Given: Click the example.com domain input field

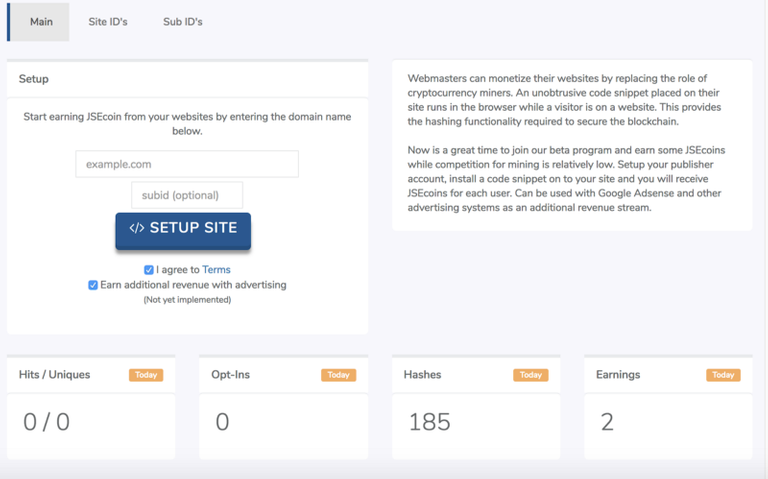Looking at the screenshot, I should pos(187,164).
